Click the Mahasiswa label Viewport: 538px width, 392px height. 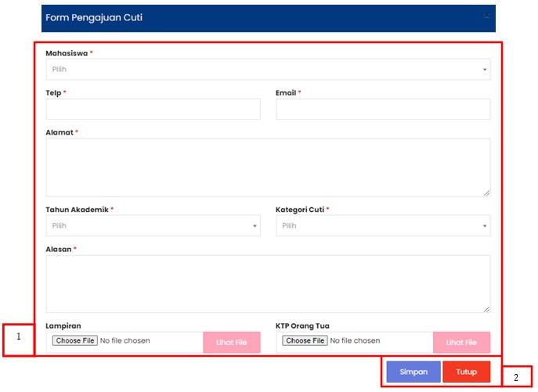point(67,53)
